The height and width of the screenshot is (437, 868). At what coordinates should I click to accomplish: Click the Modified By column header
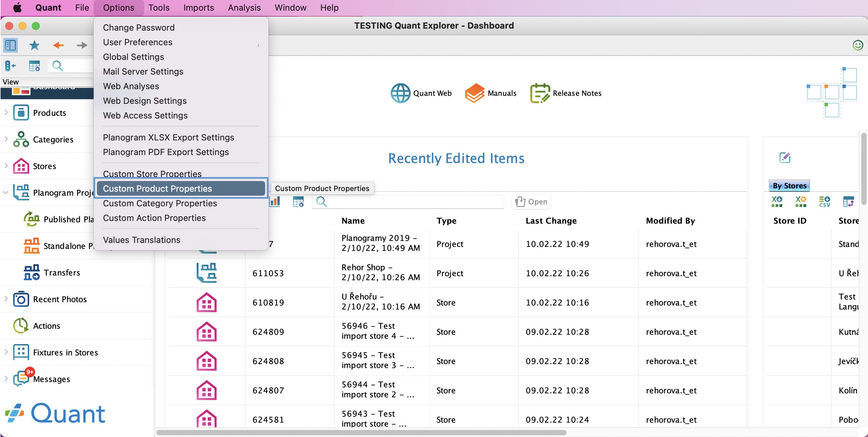click(x=670, y=221)
